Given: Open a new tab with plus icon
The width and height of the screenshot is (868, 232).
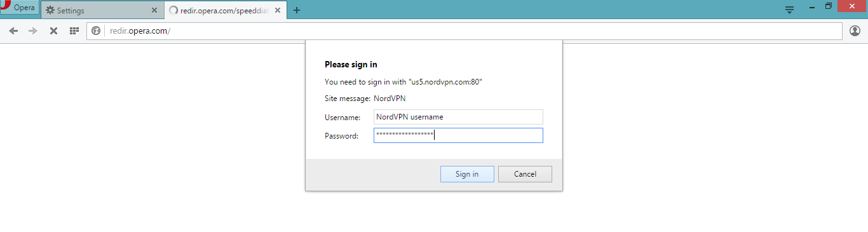Looking at the screenshot, I should pyautogui.click(x=297, y=10).
